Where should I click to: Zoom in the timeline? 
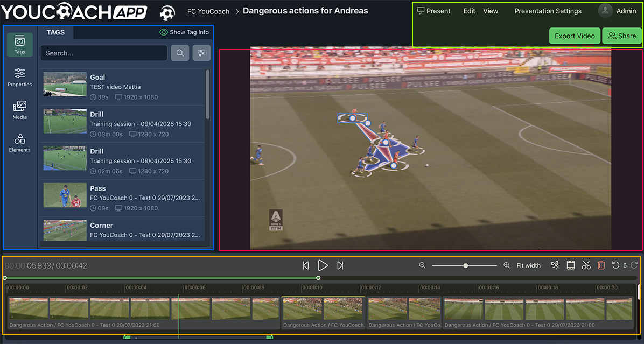click(x=507, y=265)
